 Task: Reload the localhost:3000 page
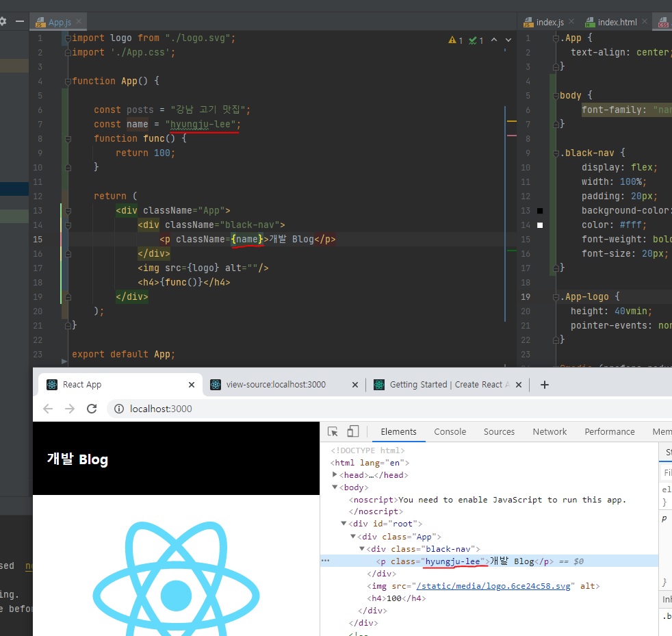point(92,409)
